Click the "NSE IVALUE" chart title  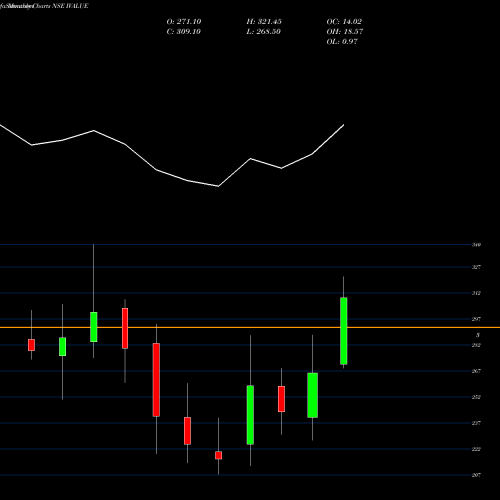click(70, 6)
